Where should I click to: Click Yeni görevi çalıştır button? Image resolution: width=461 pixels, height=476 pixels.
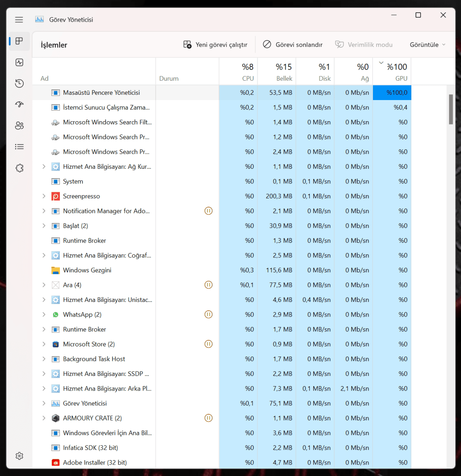215,45
